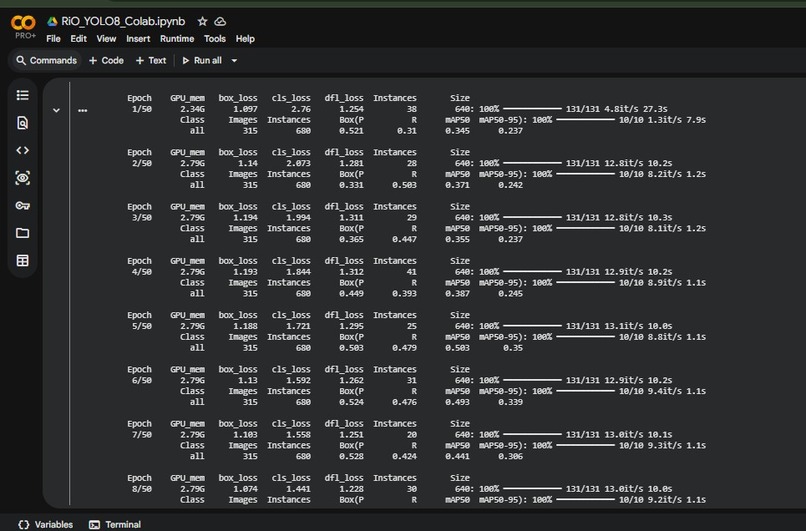The image size is (806, 531).
Task: Add a new Text cell
Action: click(151, 61)
